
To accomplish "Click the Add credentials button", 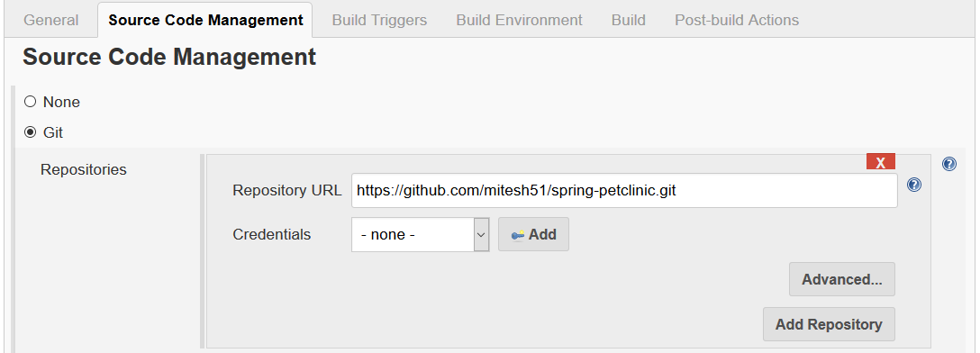I will click(533, 234).
